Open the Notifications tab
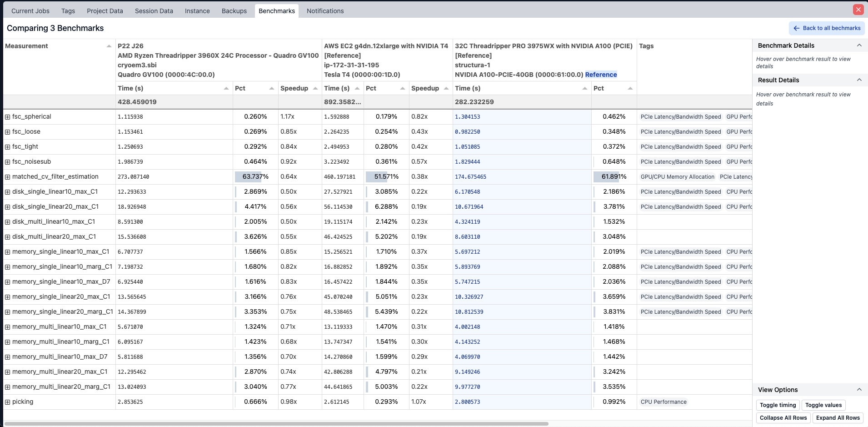This screenshot has height=427, width=868. [325, 11]
